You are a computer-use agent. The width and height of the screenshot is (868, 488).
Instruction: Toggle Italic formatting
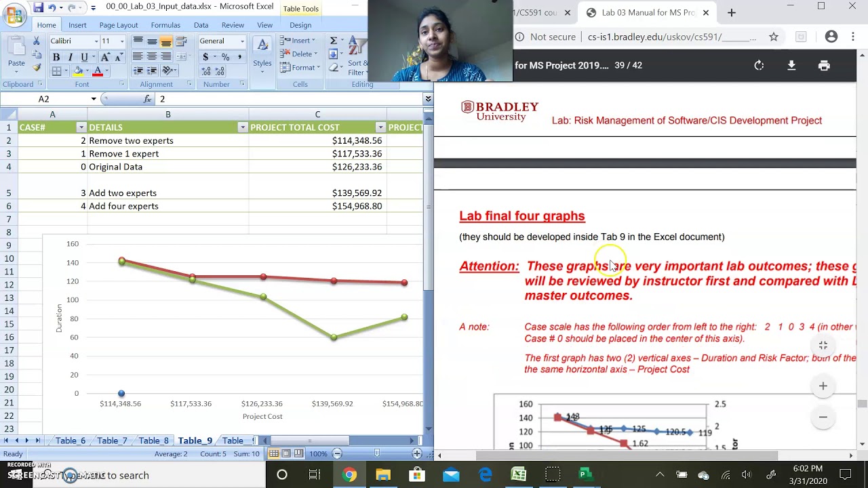tap(71, 57)
